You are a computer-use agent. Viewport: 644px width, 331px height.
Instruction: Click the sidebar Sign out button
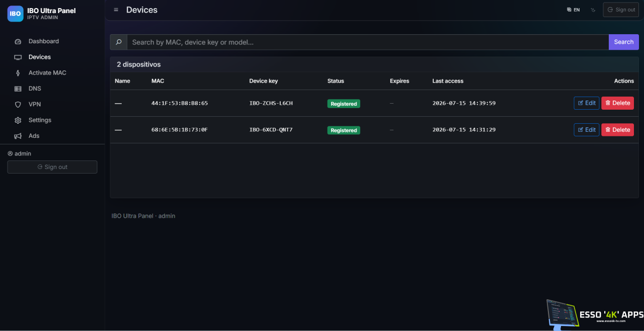pyautogui.click(x=52, y=167)
